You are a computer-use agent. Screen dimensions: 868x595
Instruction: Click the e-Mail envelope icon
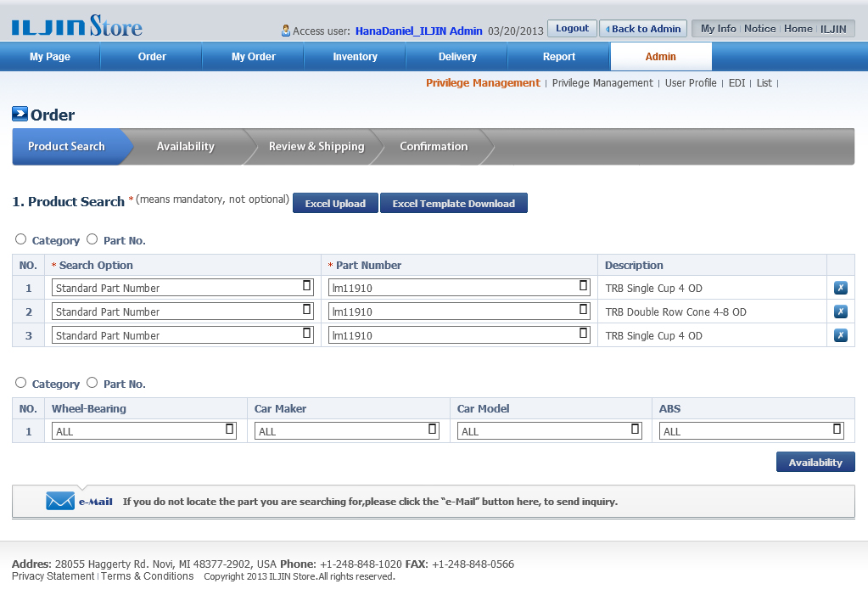coord(60,501)
